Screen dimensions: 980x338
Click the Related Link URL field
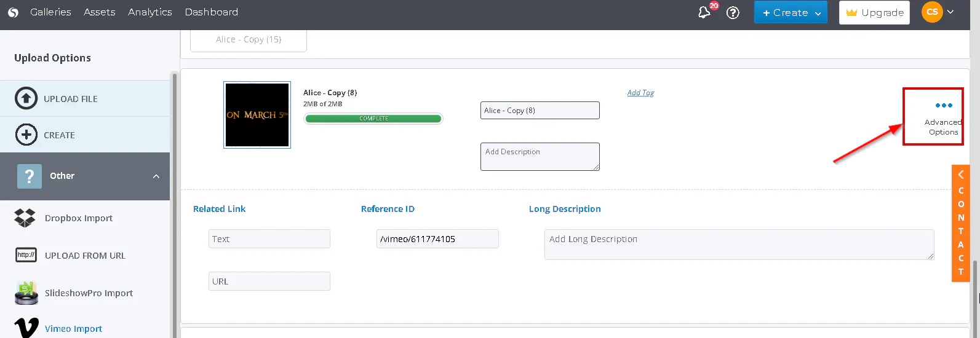(x=269, y=281)
